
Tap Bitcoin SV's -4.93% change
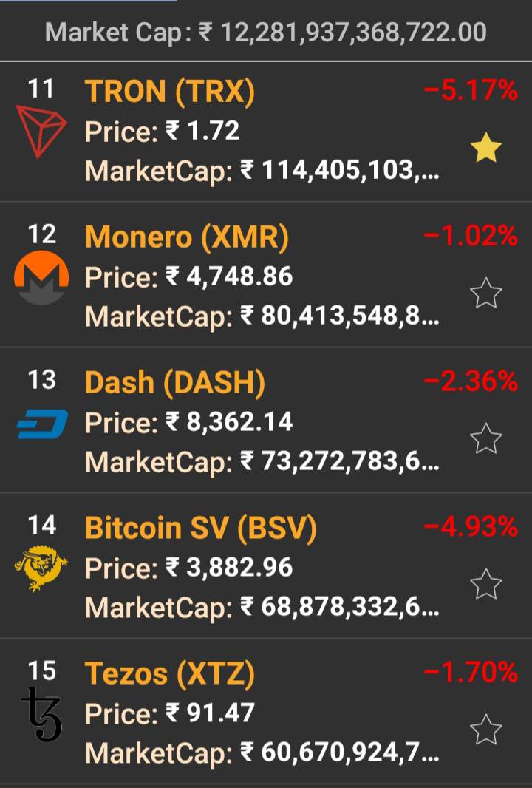pyautogui.click(x=471, y=527)
